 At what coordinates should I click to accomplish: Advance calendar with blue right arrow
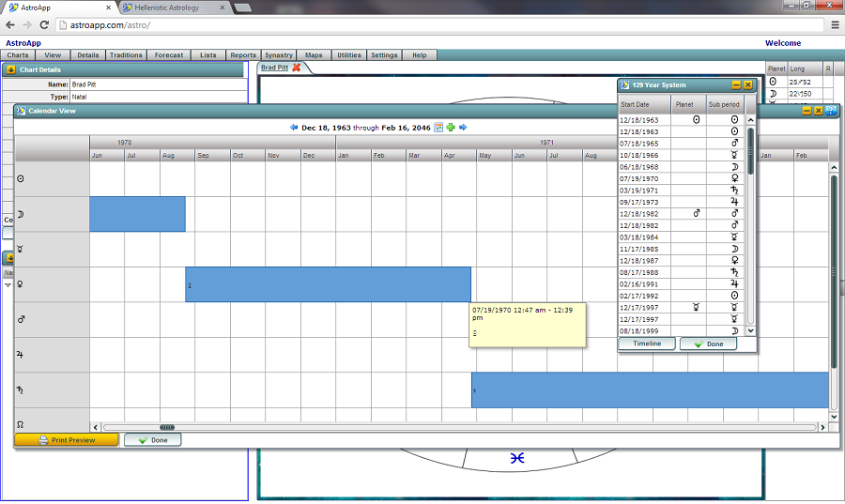[x=463, y=128]
